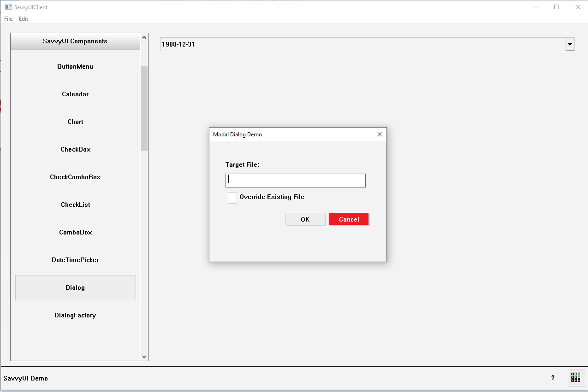Click the Target File text field

tap(295, 181)
